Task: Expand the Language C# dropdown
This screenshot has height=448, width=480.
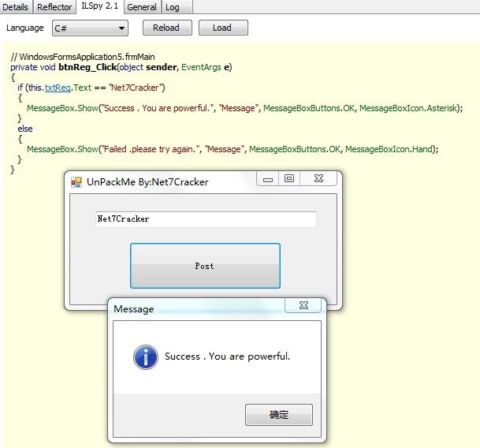Action: [90, 28]
